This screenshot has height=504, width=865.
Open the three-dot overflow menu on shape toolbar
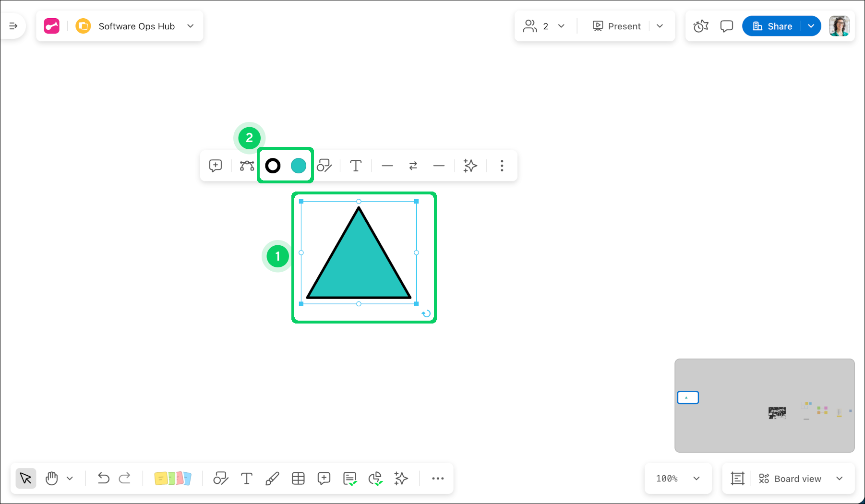[x=501, y=166]
